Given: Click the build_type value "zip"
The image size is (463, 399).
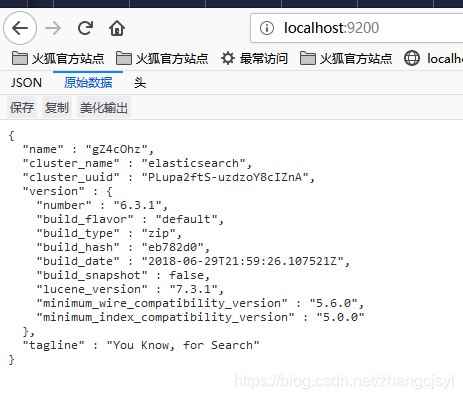Looking at the screenshot, I should point(158,233).
